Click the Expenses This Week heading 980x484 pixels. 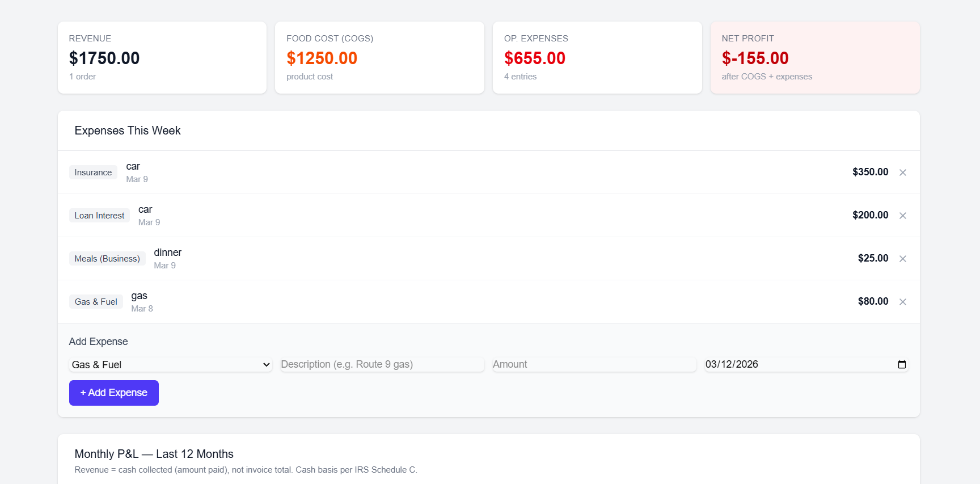click(127, 131)
